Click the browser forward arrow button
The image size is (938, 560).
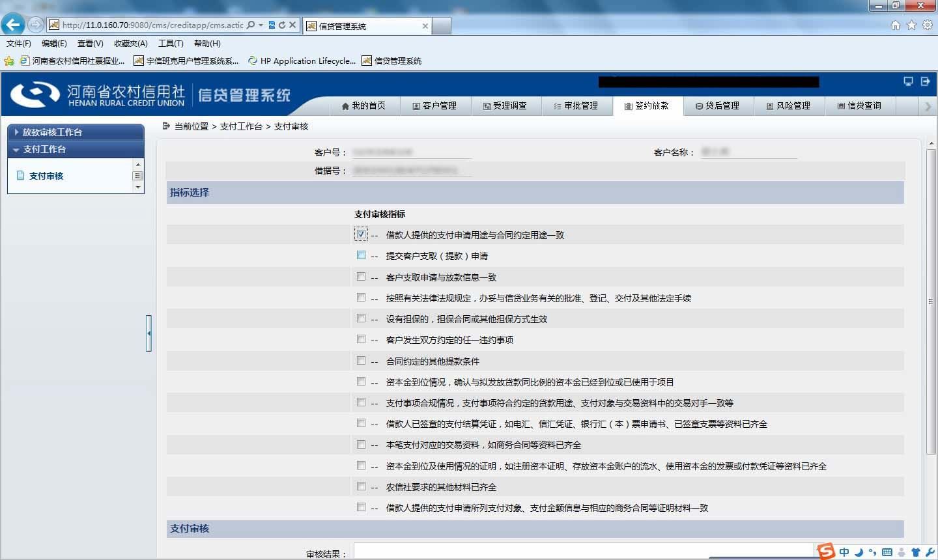coord(36,25)
